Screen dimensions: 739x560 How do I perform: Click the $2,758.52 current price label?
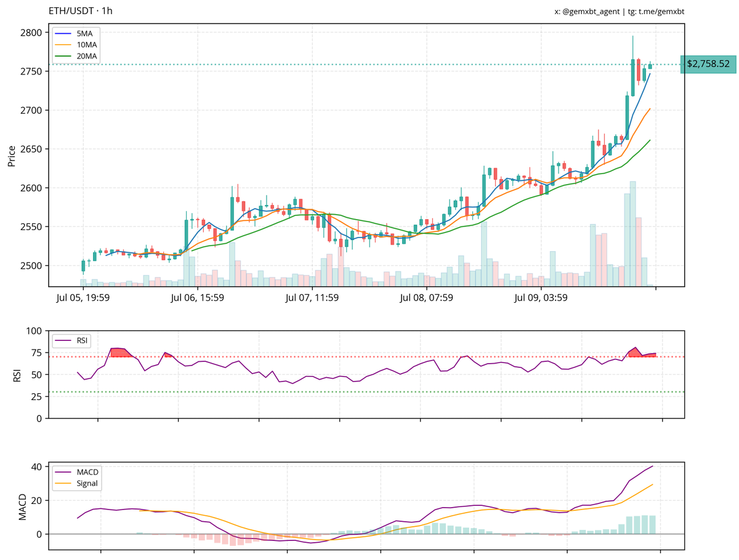pyautogui.click(x=708, y=64)
